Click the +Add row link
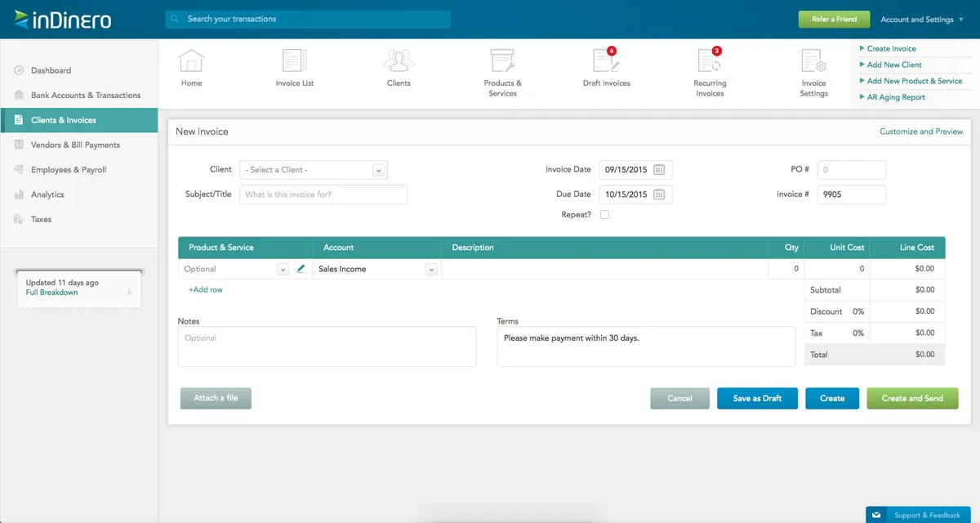Image resolution: width=980 pixels, height=523 pixels. coord(206,289)
